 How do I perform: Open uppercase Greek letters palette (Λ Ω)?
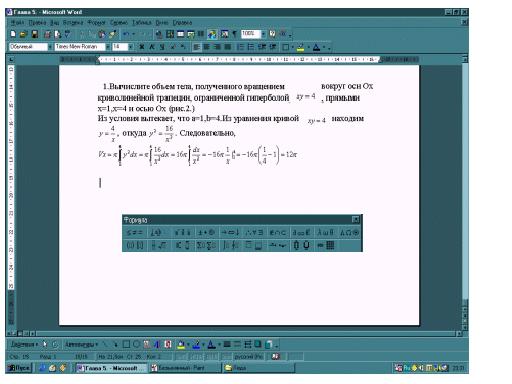[x=349, y=232]
